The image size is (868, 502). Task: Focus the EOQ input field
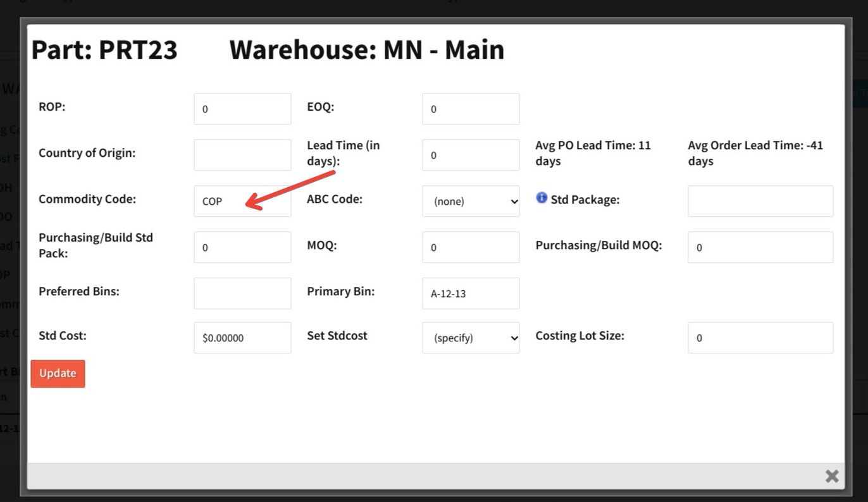pos(471,109)
